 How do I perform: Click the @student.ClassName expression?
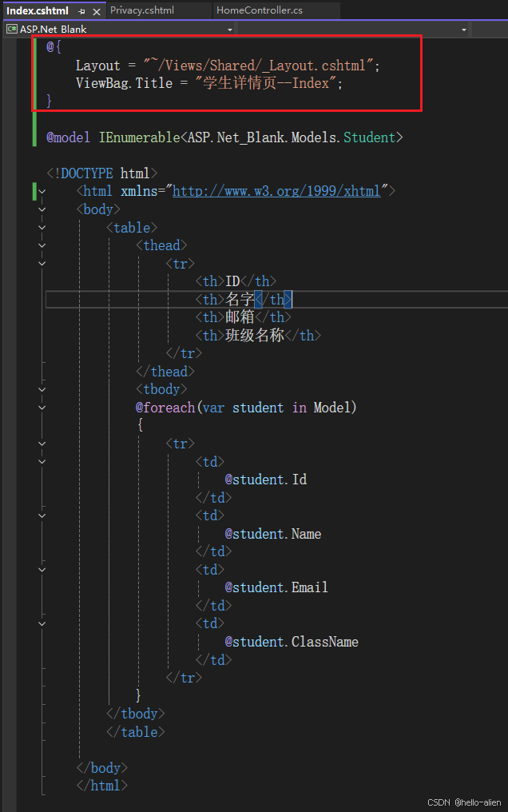coord(292,642)
